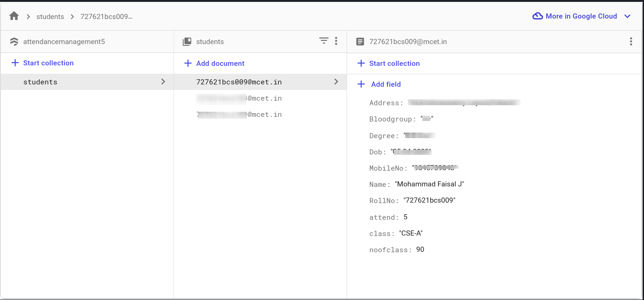Expand the 727621bcs009@mcet.in row chevron
The width and height of the screenshot is (644, 300).
[x=336, y=82]
